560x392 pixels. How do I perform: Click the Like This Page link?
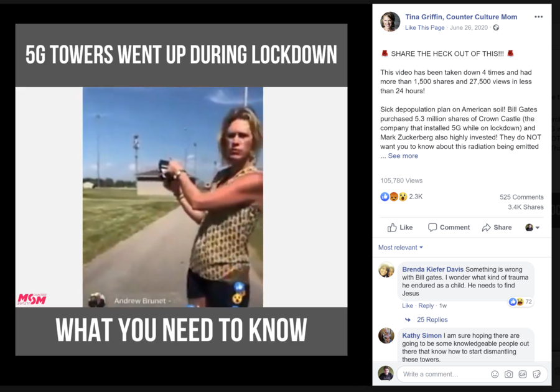point(424,27)
